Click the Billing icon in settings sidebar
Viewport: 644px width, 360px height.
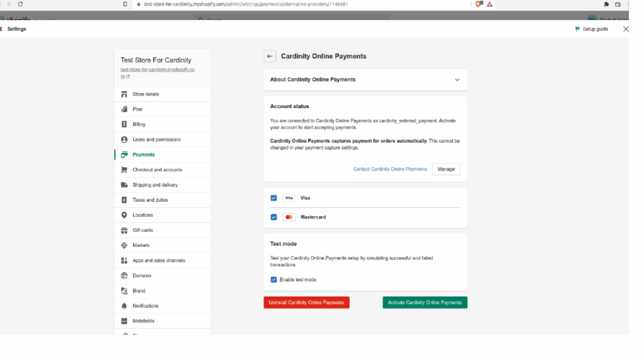coord(125,124)
